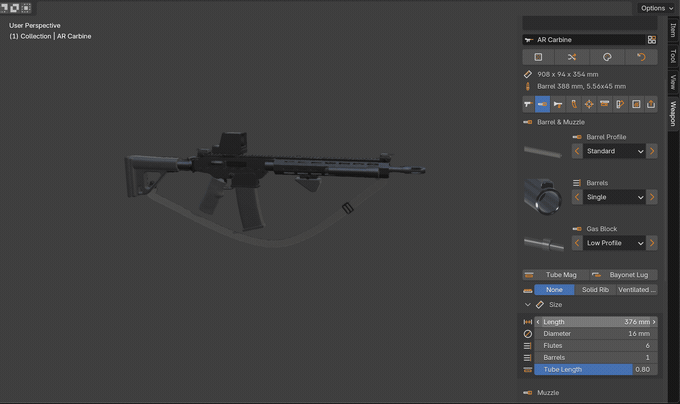Open the Barrel Profile Standard dropdown
The image size is (680, 404).
tap(615, 151)
